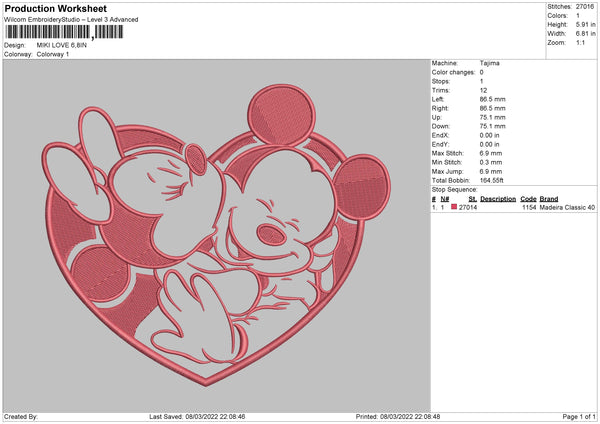Click EndY value '0.00 in'
Screen dimensions: 600x424
point(489,145)
